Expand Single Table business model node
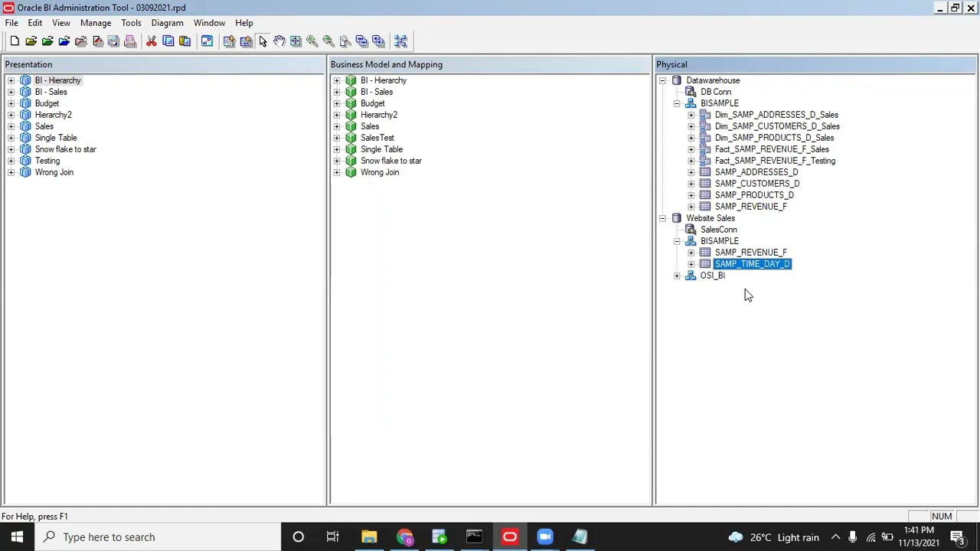 tap(337, 149)
